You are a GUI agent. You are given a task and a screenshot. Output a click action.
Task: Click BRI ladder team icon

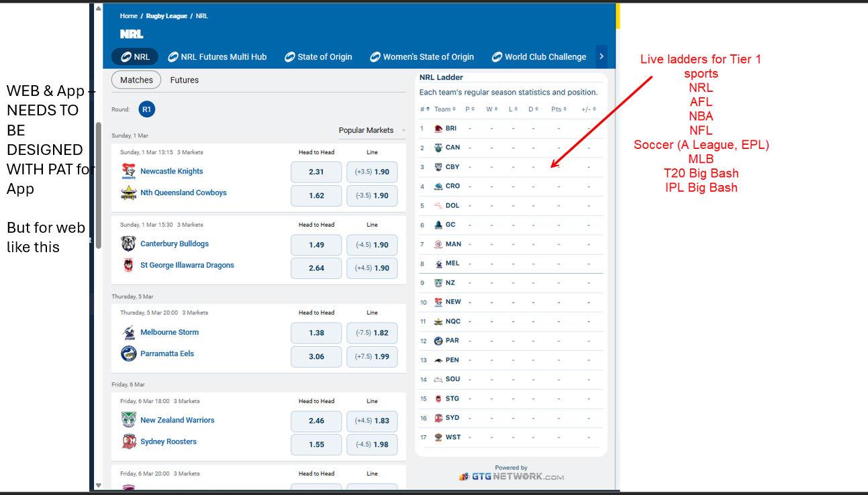click(438, 129)
